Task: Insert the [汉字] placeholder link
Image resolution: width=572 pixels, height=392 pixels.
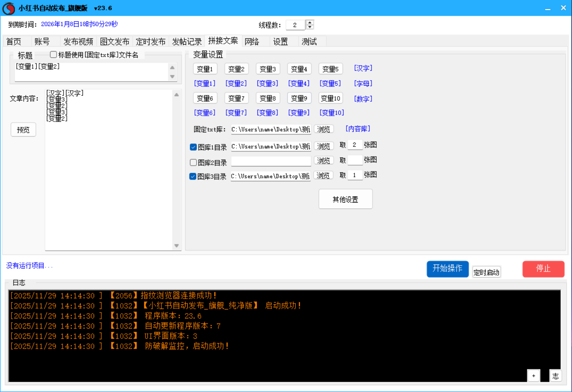Action: tap(363, 68)
